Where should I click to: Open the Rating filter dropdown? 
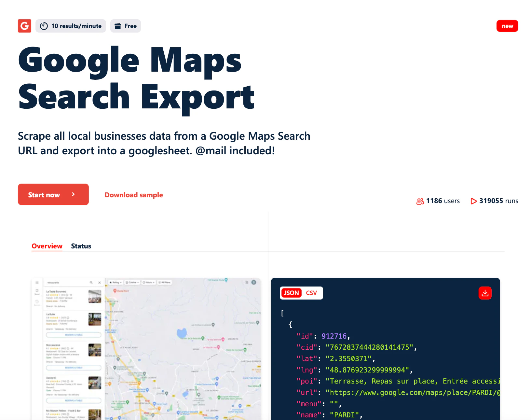[x=116, y=282]
